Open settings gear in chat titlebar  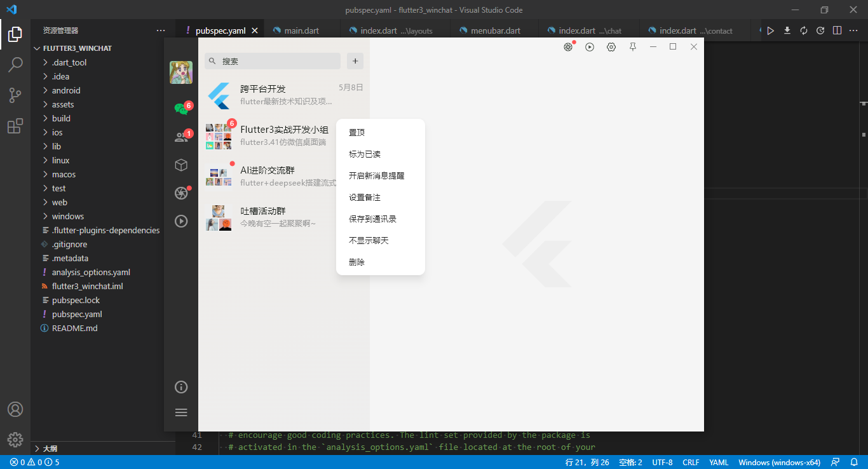pos(611,47)
